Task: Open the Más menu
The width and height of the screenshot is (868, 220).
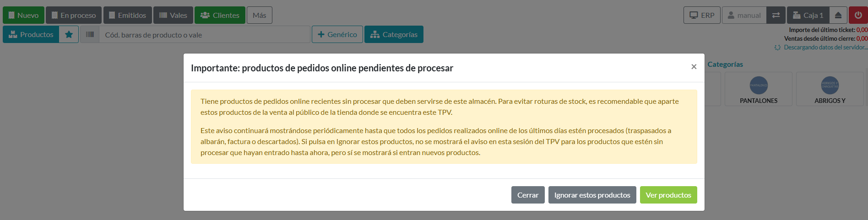Action: [x=259, y=15]
